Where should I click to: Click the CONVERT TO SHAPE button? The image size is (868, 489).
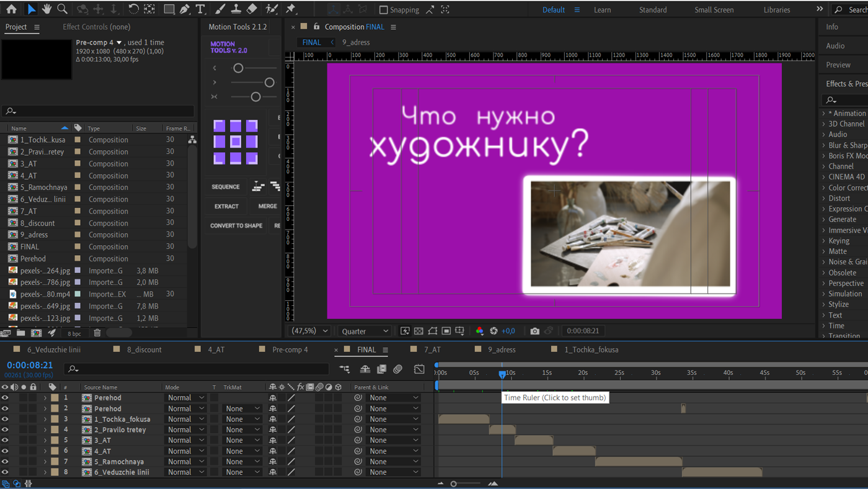[x=236, y=226]
